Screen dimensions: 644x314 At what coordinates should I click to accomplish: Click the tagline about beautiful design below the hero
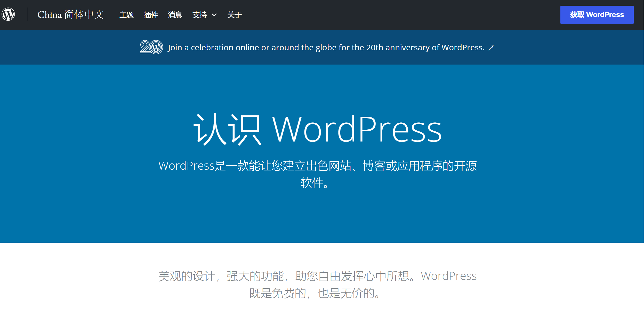(317, 284)
